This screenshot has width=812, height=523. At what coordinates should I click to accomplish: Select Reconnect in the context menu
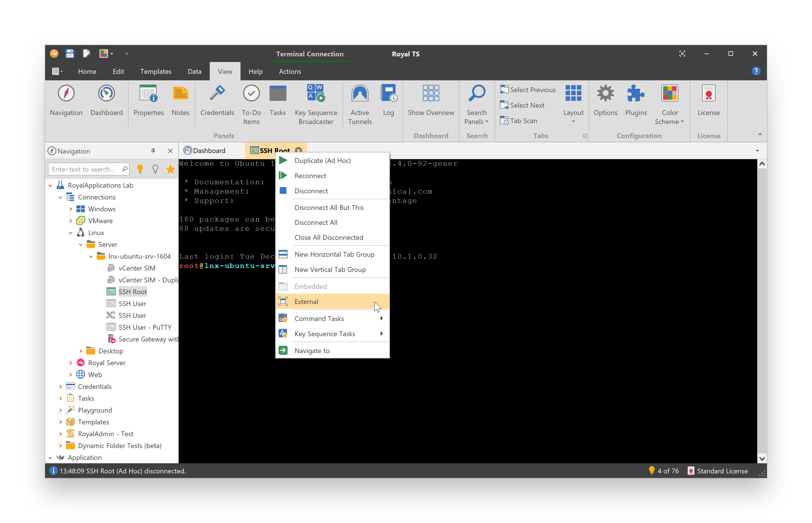click(x=332, y=176)
